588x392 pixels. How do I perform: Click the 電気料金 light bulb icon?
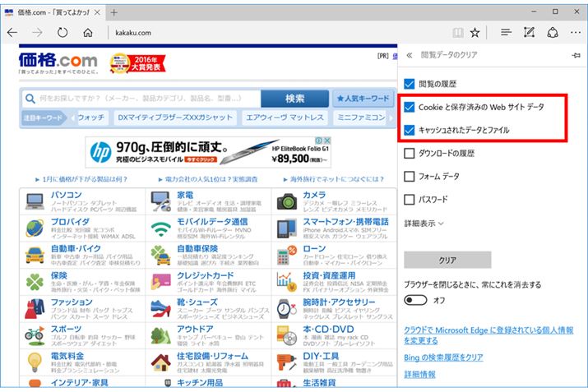tap(35, 362)
